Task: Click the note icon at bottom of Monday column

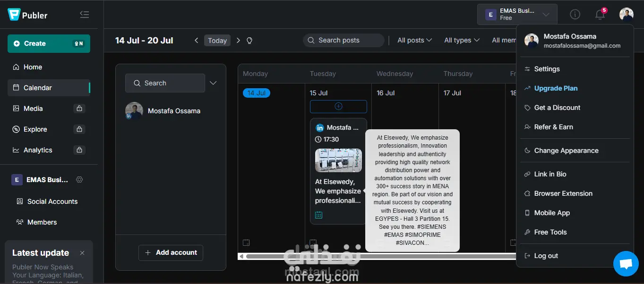Action: pyautogui.click(x=246, y=242)
